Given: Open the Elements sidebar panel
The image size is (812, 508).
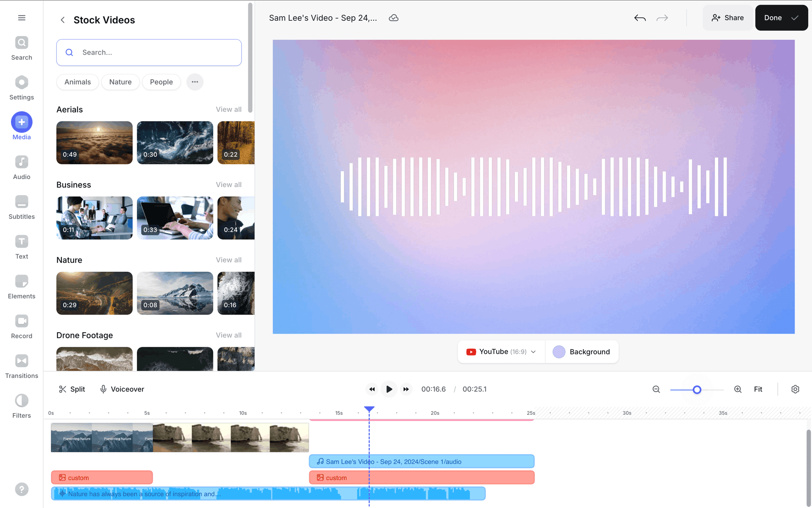Looking at the screenshot, I should click(x=22, y=287).
